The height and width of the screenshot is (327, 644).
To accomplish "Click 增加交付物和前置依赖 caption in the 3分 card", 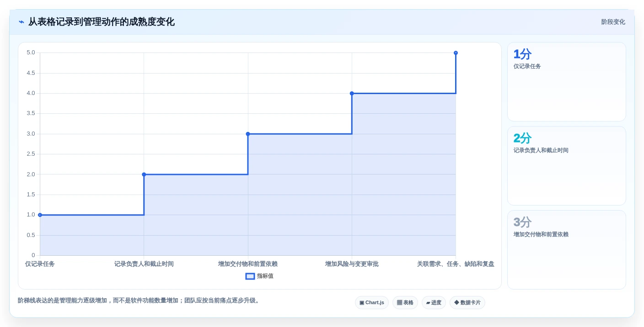I will click(541, 234).
